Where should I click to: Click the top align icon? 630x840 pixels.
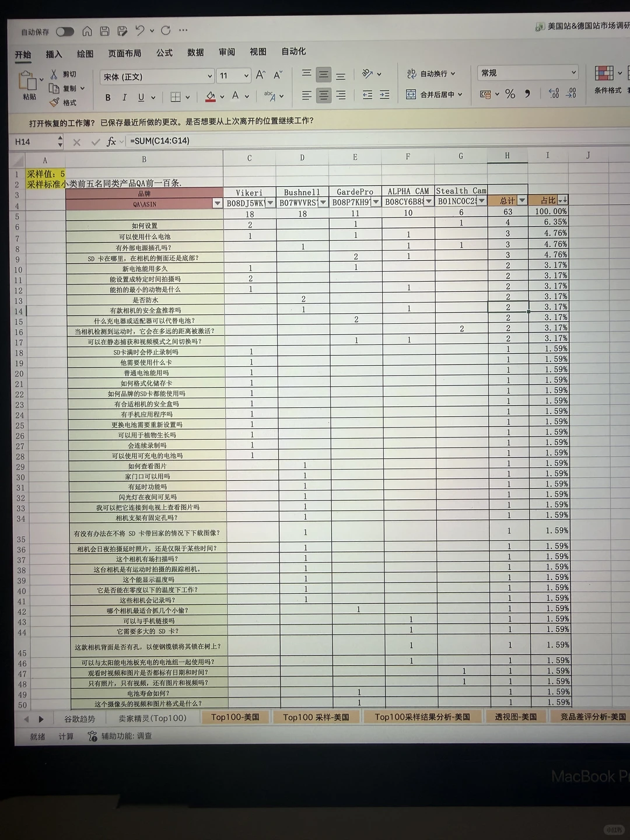[x=306, y=74]
